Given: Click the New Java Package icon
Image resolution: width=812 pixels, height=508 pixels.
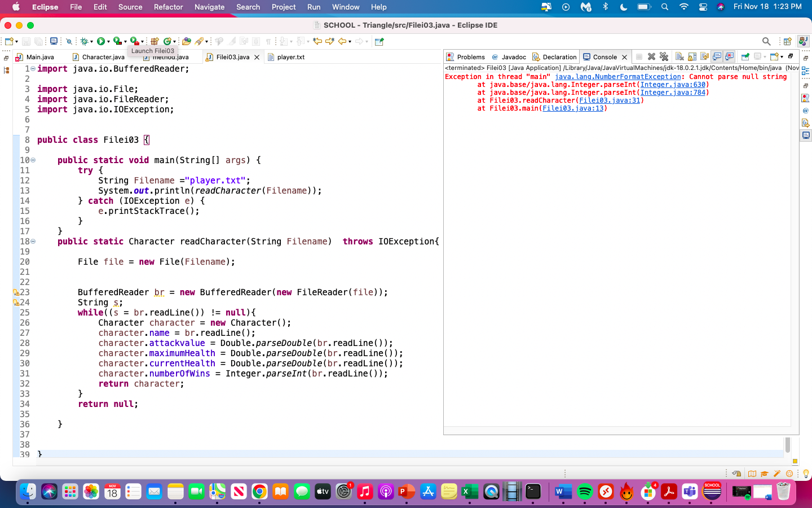Looking at the screenshot, I should coord(155,41).
